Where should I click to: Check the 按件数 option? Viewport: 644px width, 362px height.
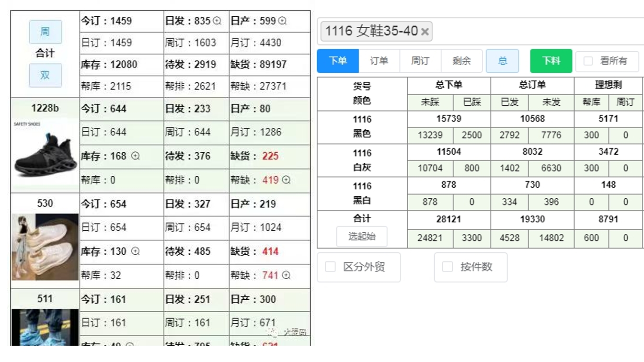point(447,267)
